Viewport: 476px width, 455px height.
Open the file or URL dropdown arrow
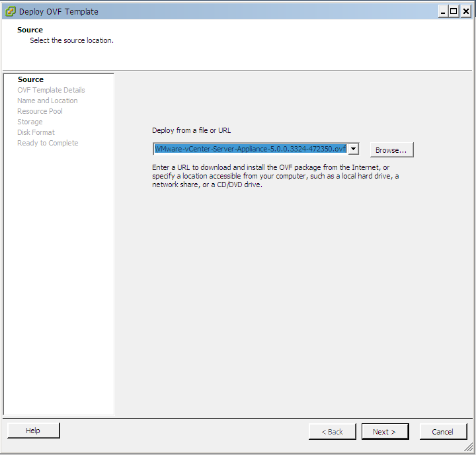(353, 149)
